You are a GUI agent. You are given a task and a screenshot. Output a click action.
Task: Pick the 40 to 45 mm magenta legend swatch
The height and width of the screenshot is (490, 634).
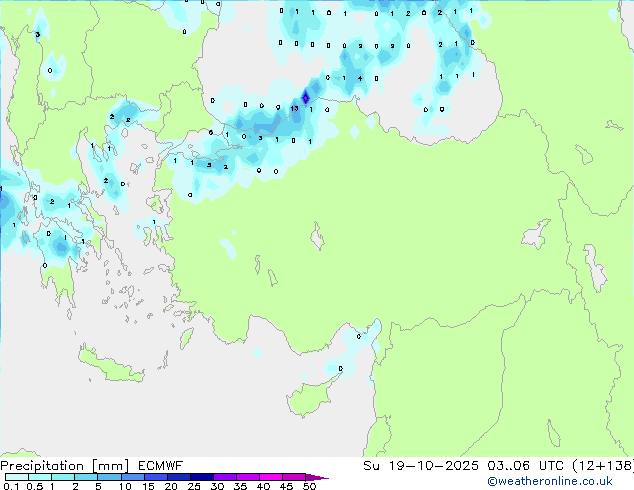tap(271, 477)
